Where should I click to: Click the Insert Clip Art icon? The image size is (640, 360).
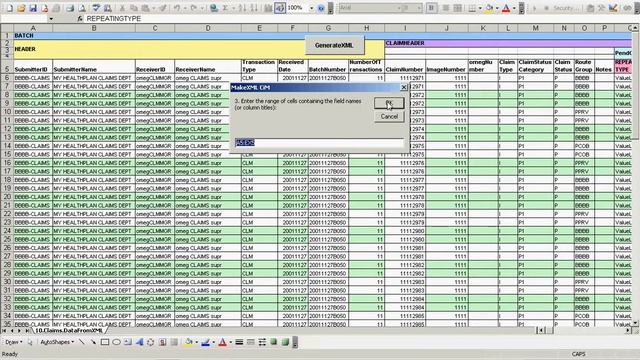[162, 342]
